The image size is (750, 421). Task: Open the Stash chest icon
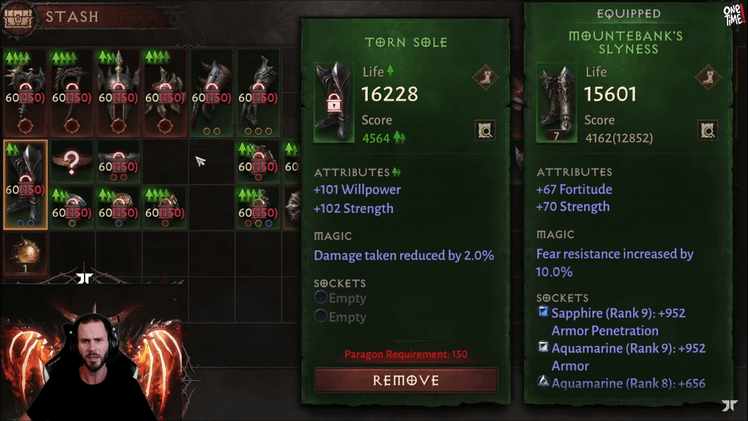pyautogui.click(x=18, y=19)
